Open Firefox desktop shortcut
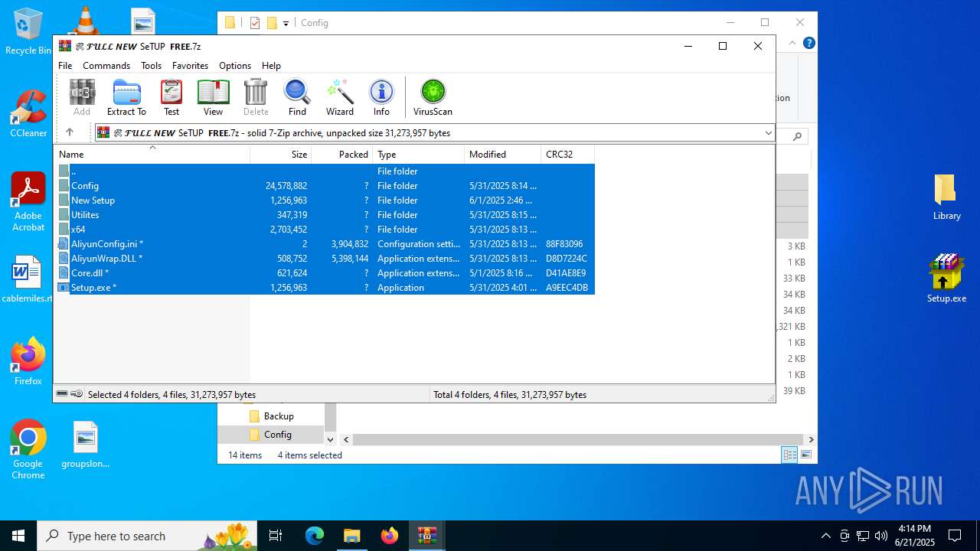 [28, 361]
